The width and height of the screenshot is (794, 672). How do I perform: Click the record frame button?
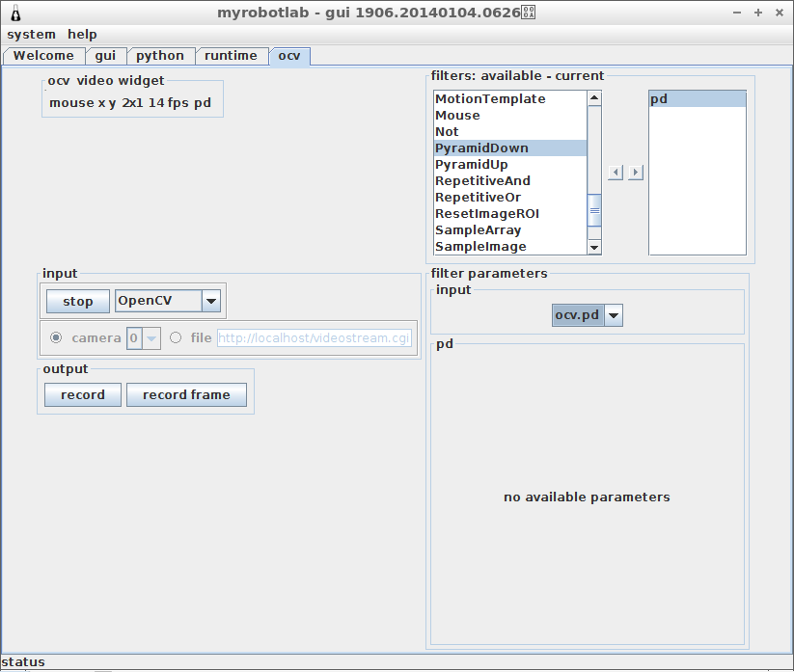click(186, 395)
